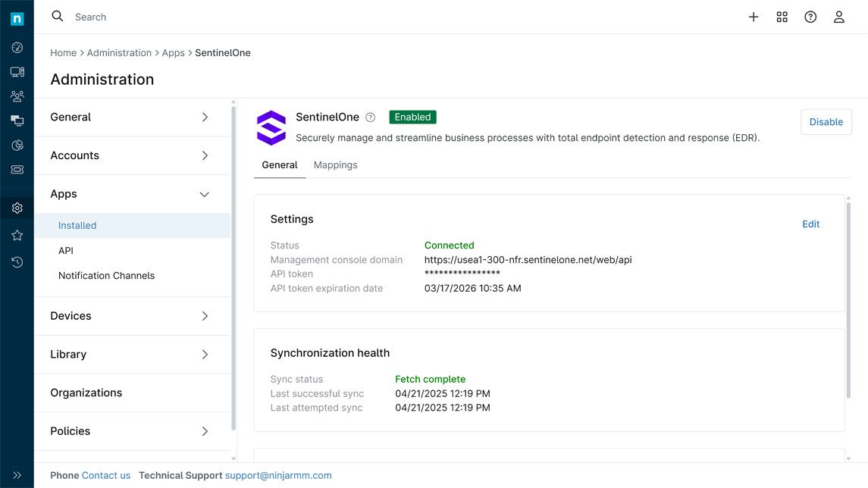The image size is (868, 488).
Task: Open the reporting pie chart icon
Action: pos(17,145)
